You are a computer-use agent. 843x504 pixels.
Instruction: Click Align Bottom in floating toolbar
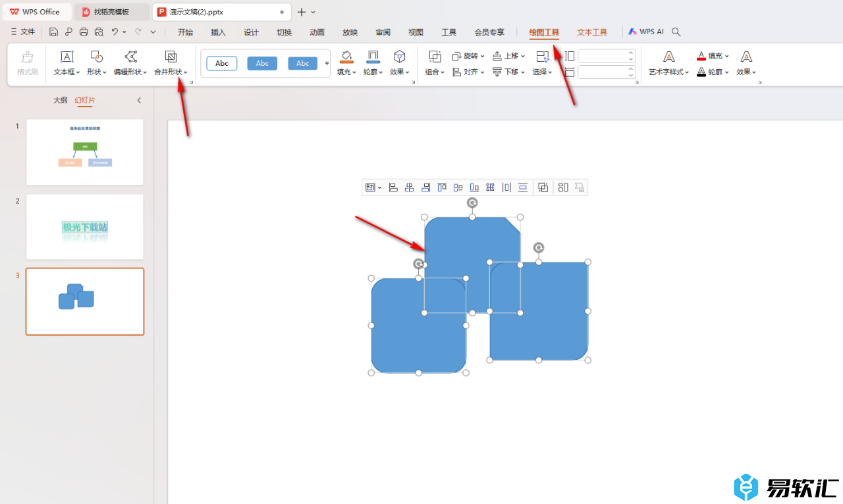click(474, 188)
